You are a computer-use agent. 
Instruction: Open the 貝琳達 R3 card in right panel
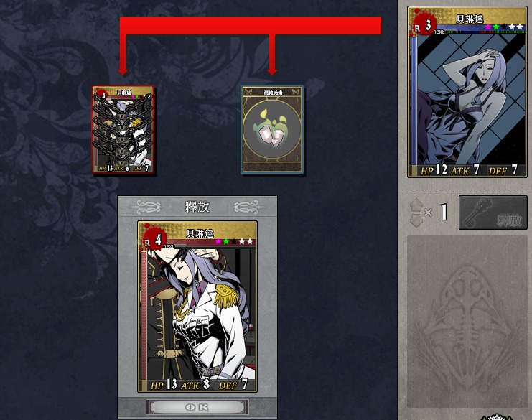tap(467, 92)
